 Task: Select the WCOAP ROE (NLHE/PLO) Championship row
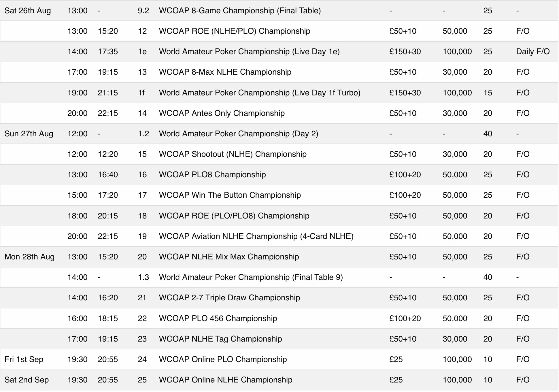point(234,31)
